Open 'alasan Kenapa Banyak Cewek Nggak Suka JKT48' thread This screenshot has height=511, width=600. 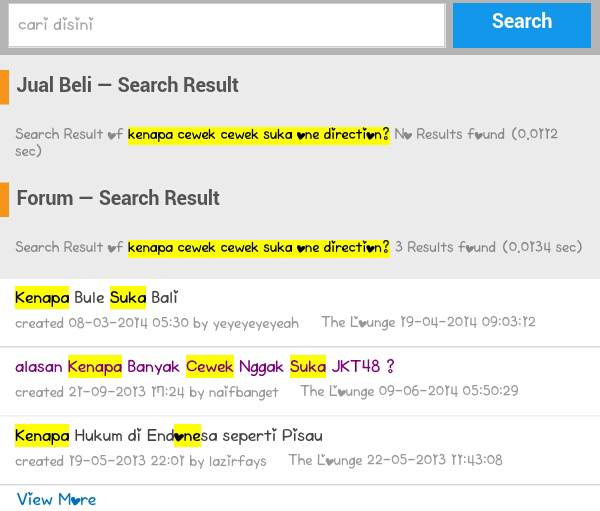coord(205,366)
